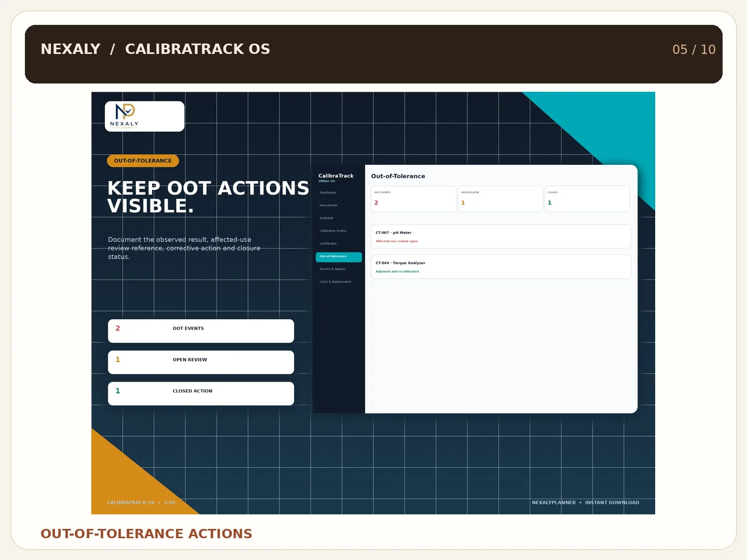Click the 'Offline OS' subtitle

coord(327,181)
